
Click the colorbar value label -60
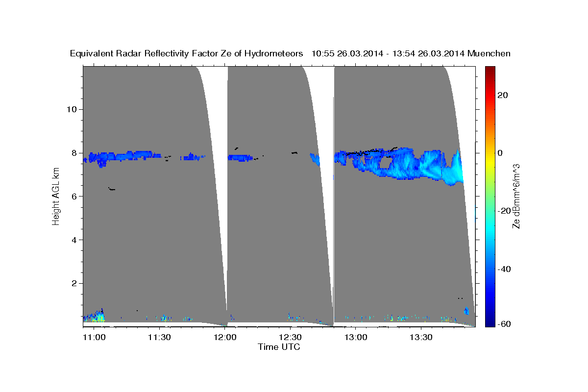pos(504,324)
